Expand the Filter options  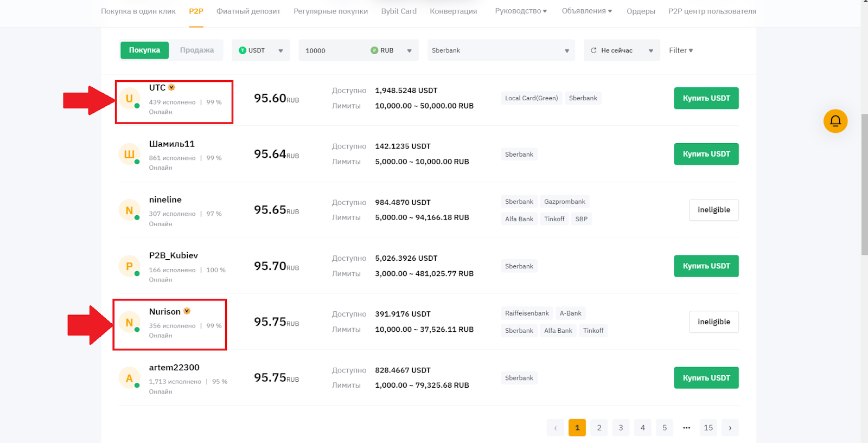[x=681, y=50]
